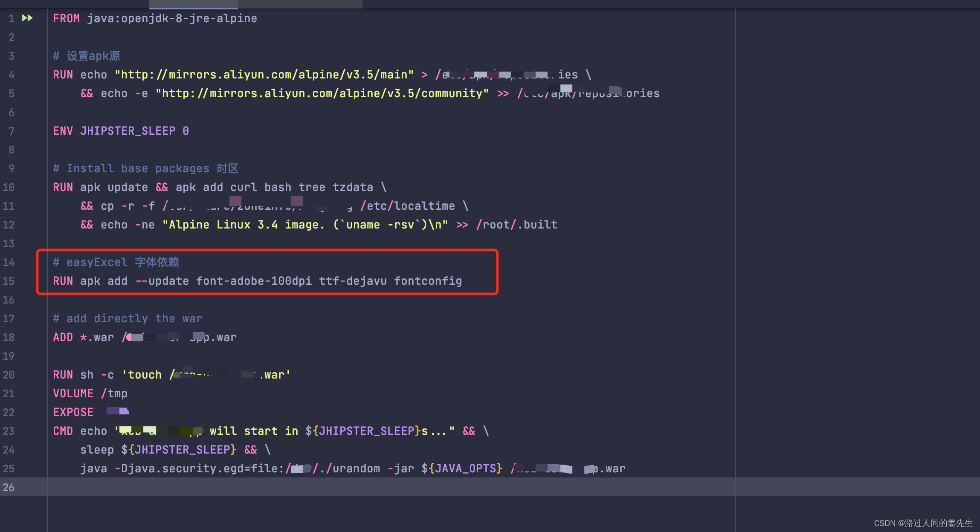Click the aliyun alpine v3.5/main URL string
Screen dimensions: 980x532
264,75
